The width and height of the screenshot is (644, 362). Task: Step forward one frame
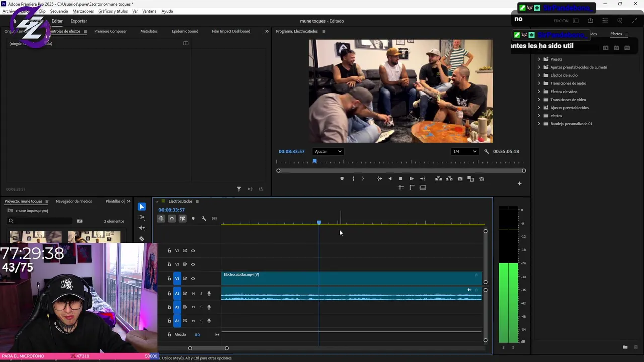point(412,179)
